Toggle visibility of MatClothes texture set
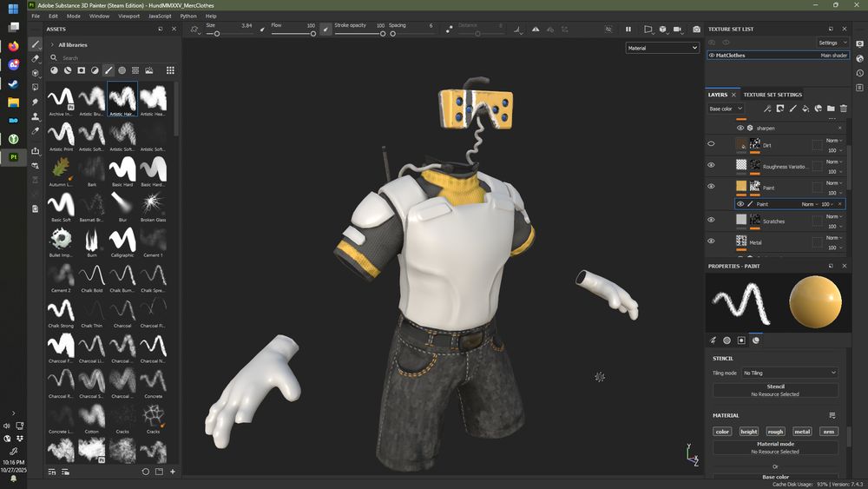868x489 pixels. pos(712,56)
